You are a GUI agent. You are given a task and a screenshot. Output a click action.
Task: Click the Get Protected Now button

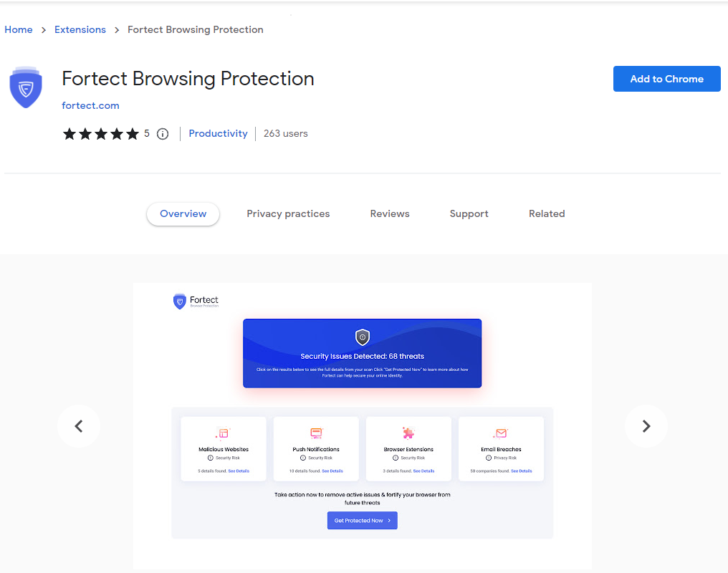click(x=363, y=521)
